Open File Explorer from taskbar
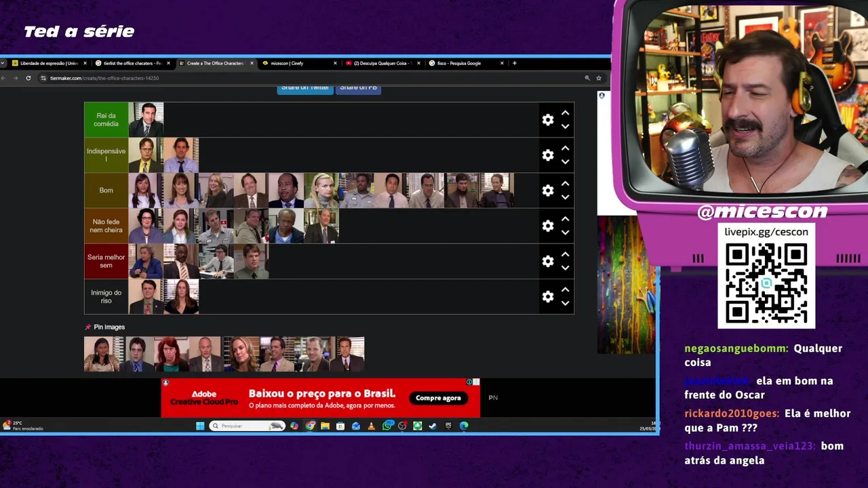 pyautogui.click(x=325, y=426)
